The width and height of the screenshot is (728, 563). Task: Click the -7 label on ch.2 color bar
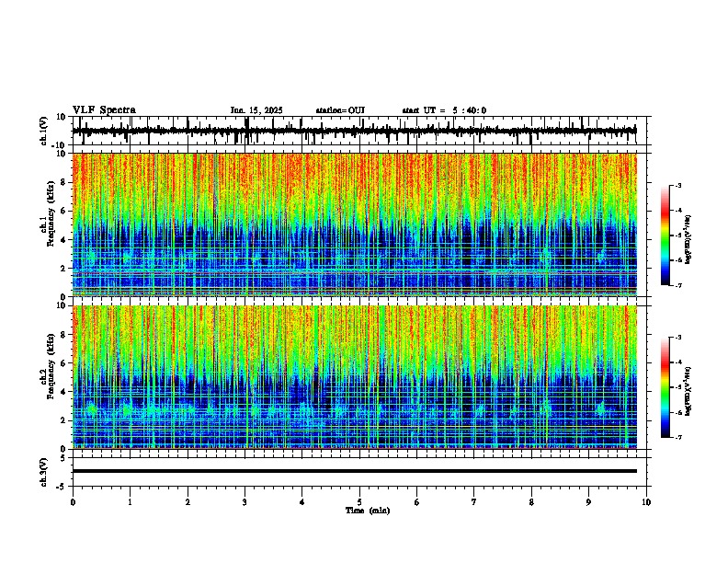coord(678,437)
